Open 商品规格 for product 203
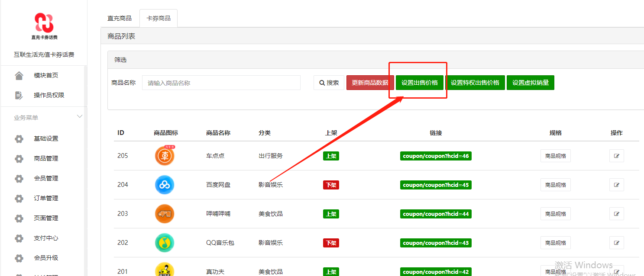The height and width of the screenshot is (276, 644). click(556, 214)
